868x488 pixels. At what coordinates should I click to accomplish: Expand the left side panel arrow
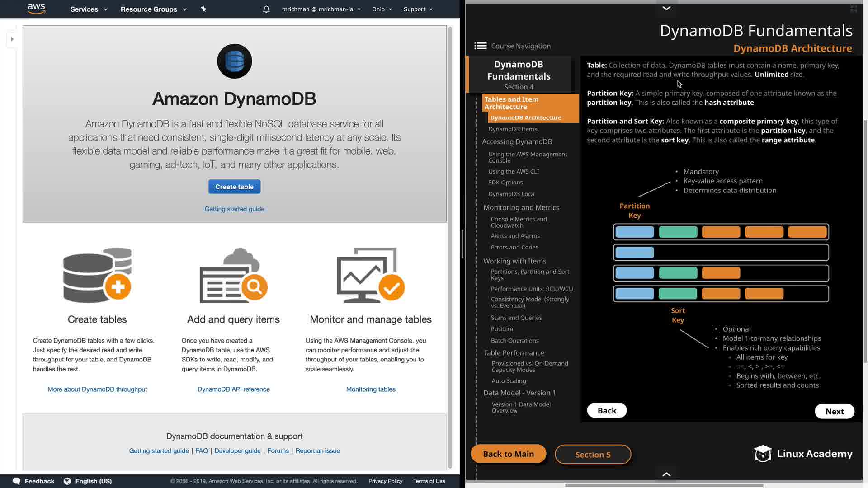tap(12, 39)
